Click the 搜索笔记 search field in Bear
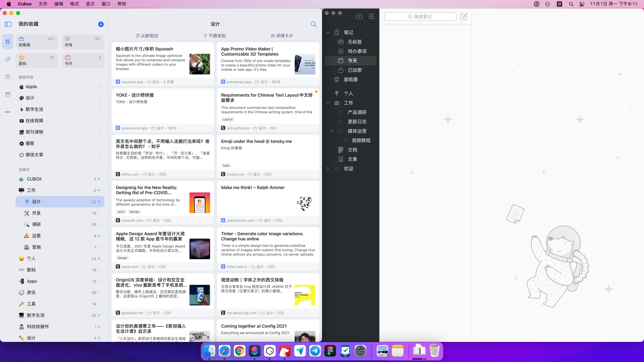The width and height of the screenshot is (644, 362). [420, 16]
